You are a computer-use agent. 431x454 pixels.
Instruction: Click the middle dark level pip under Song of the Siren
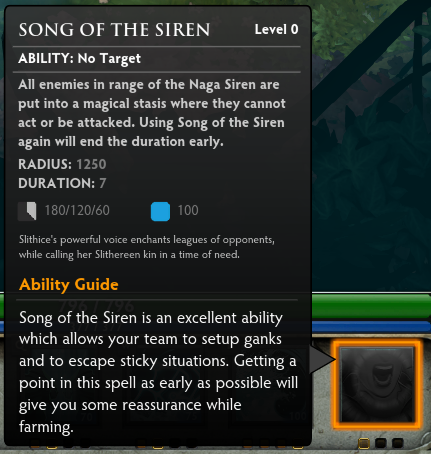pyautogui.click(x=380, y=443)
